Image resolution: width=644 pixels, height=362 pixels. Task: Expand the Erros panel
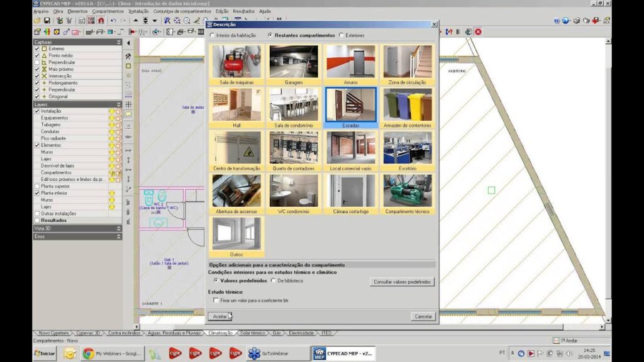pos(118,236)
